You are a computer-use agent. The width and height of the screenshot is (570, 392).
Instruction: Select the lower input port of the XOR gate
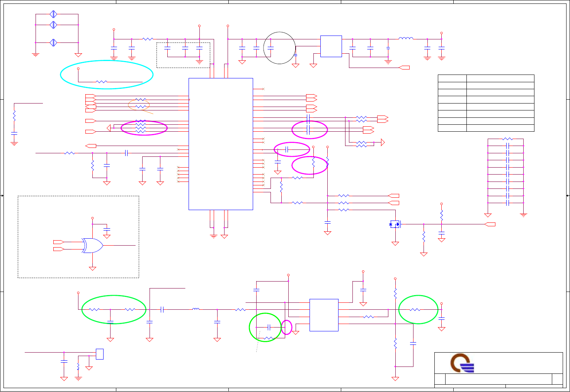pos(58,249)
